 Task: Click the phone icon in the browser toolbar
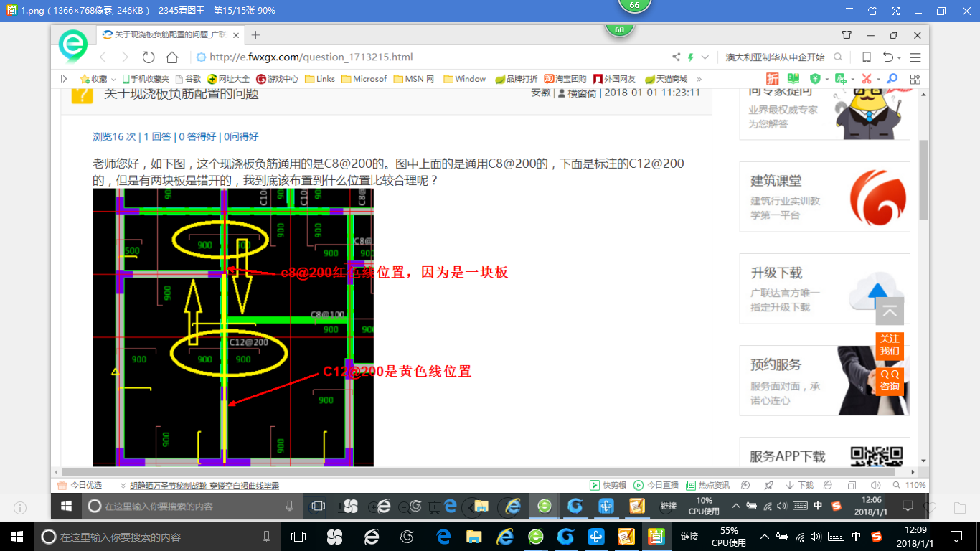coord(867,57)
